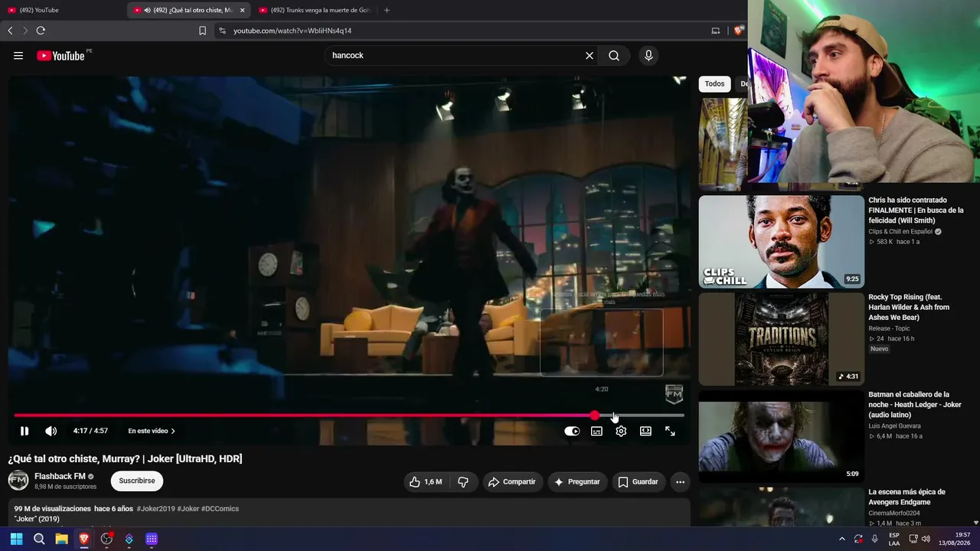Open the Heath Ledger Joker thumbnail
Image resolution: width=980 pixels, height=551 pixels.
[781, 436]
